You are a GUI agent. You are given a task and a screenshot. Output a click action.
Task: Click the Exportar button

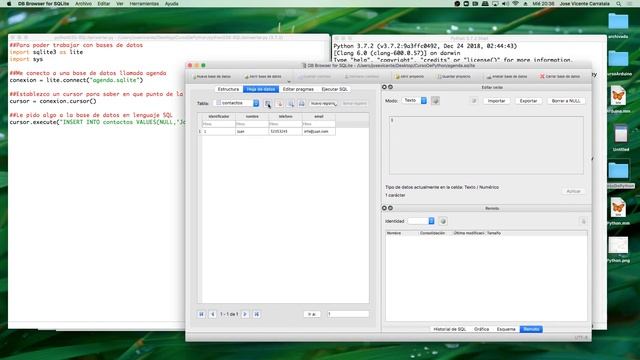(528, 100)
